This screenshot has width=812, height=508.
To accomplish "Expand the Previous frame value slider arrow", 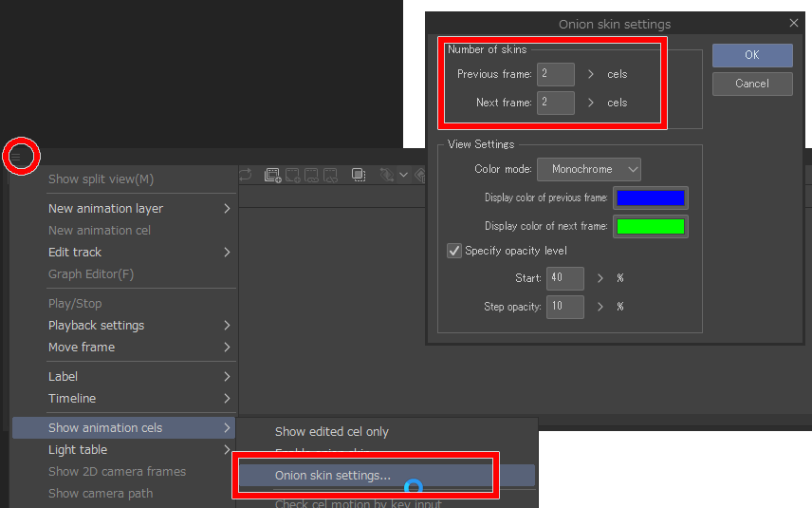I will pyautogui.click(x=590, y=74).
